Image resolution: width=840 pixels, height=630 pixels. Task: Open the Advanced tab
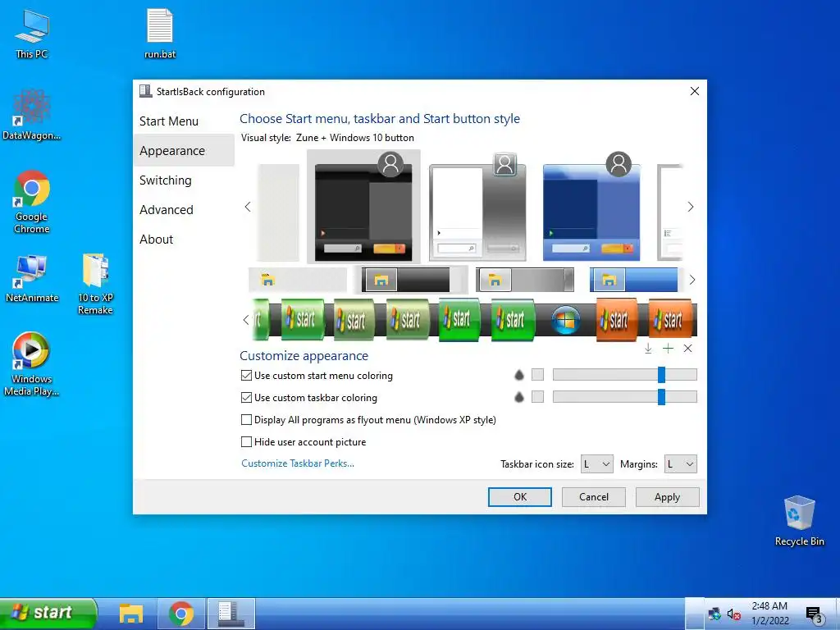pyautogui.click(x=166, y=210)
